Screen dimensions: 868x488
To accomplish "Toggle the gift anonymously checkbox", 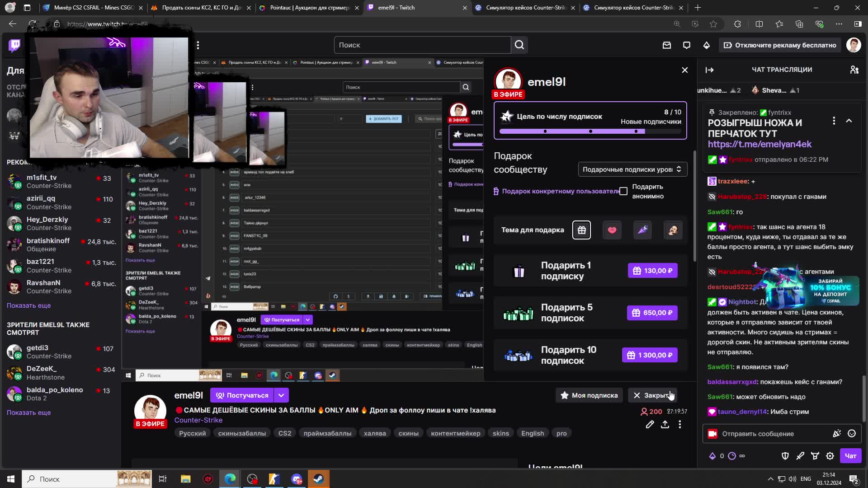I will (623, 191).
